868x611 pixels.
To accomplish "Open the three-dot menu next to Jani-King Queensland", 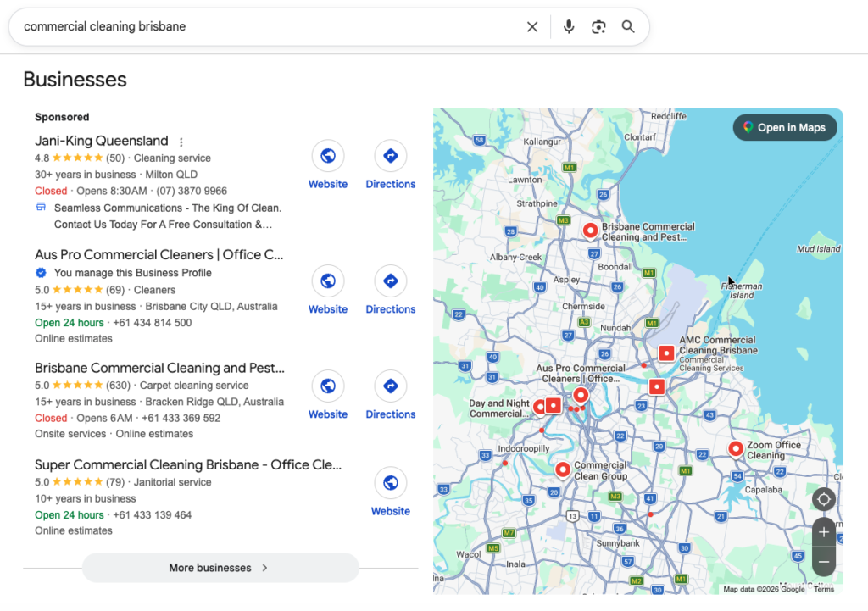I will coord(181,142).
